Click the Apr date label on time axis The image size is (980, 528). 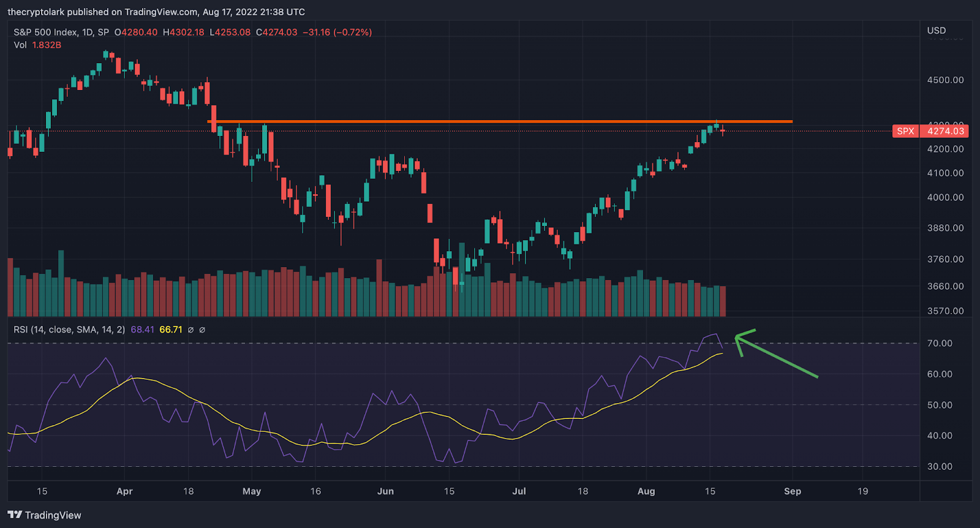click(124, 491)
